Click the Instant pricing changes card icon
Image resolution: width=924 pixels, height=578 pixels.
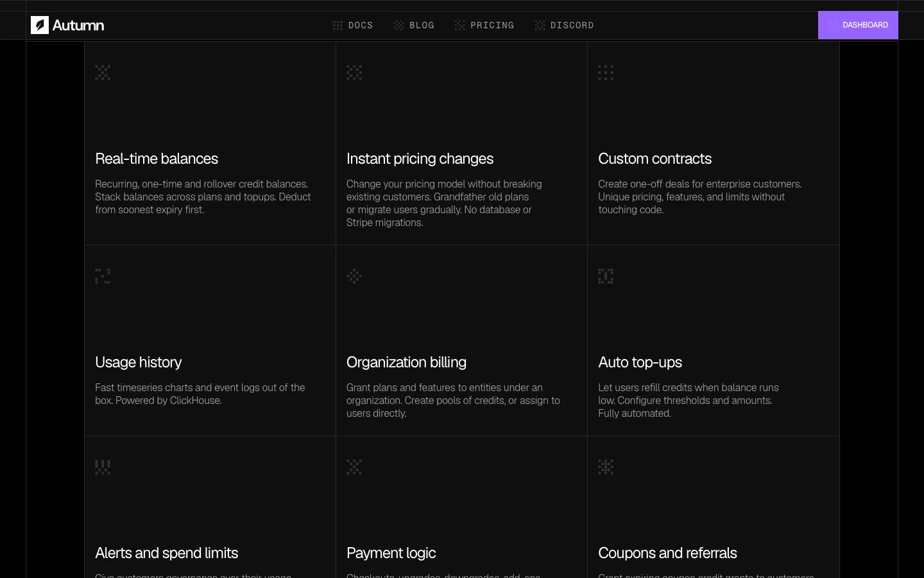354,73
